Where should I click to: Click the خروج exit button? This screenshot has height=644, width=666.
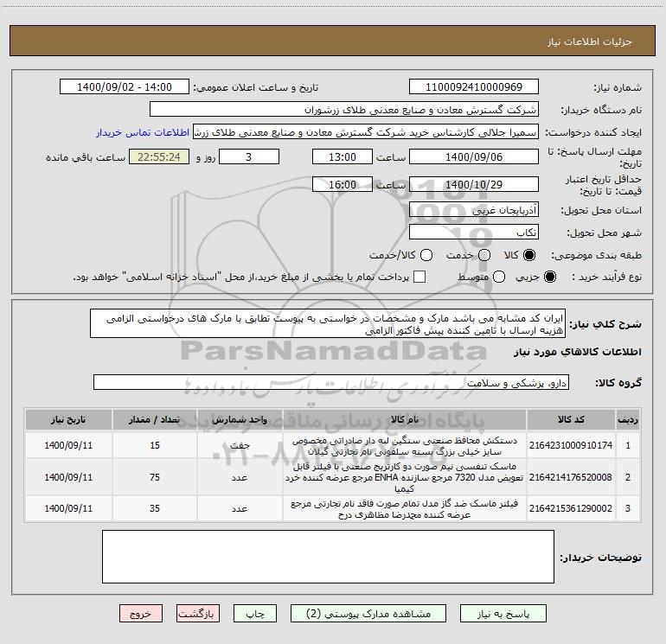(141, 614)
